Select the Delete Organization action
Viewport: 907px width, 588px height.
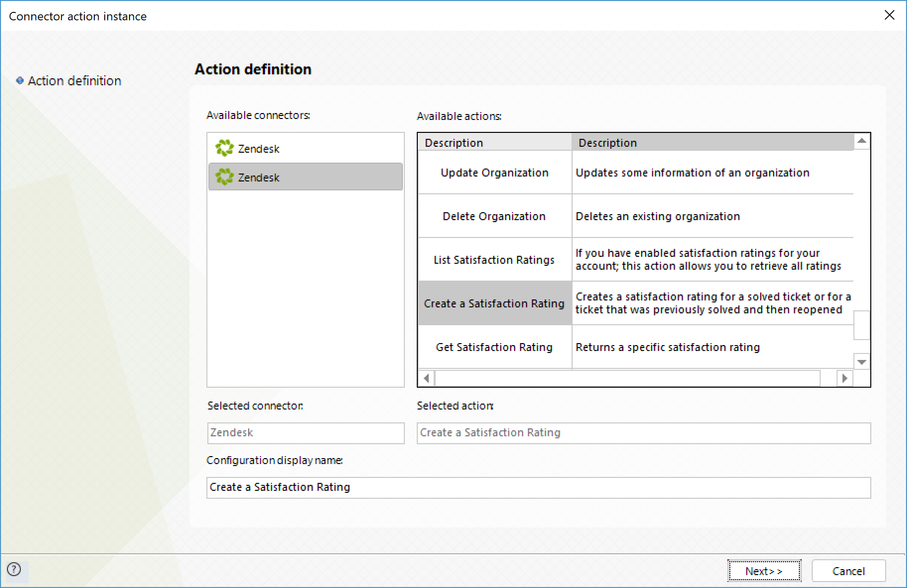click(495, 216)
